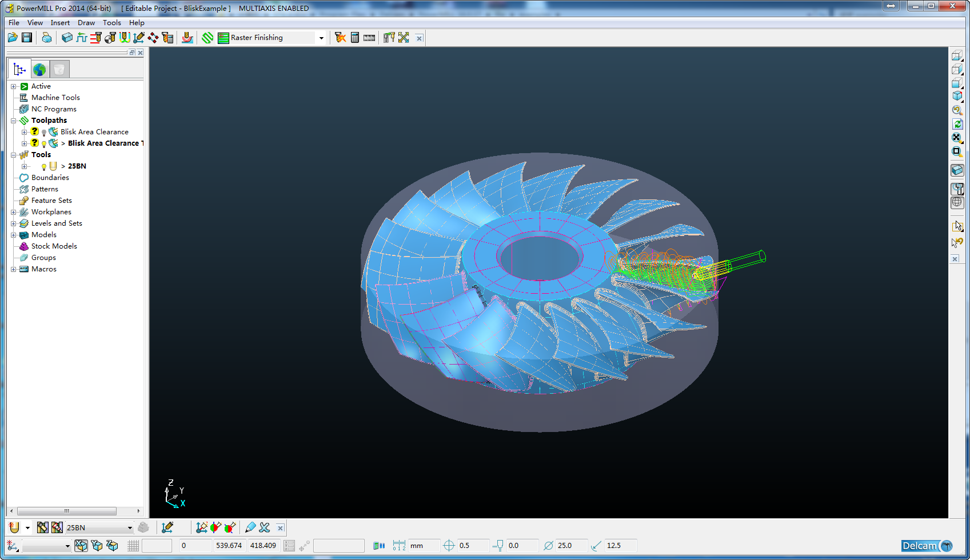970x560 pixels.
Task: Click the view from top cube icon
Action: pos(957,55)
